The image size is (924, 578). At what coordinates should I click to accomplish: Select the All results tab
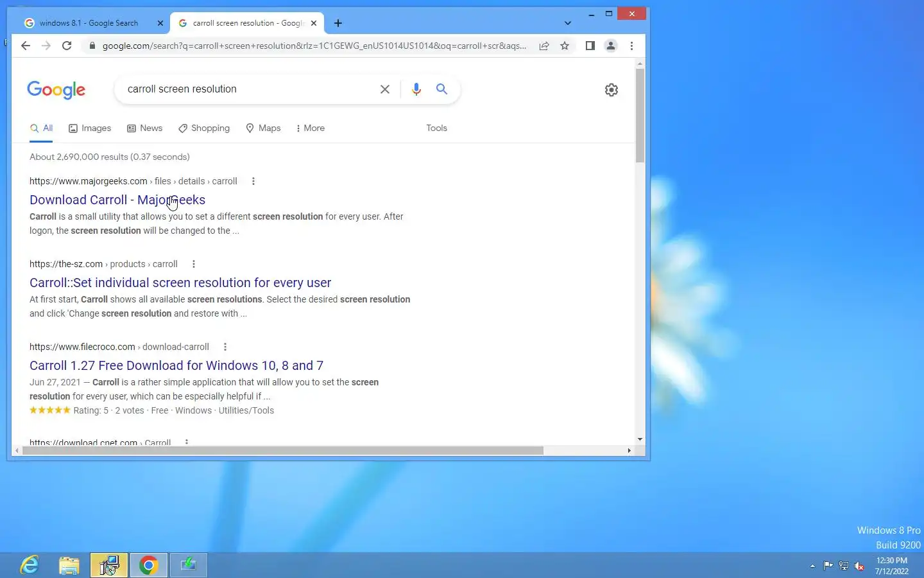click(41, 128)
